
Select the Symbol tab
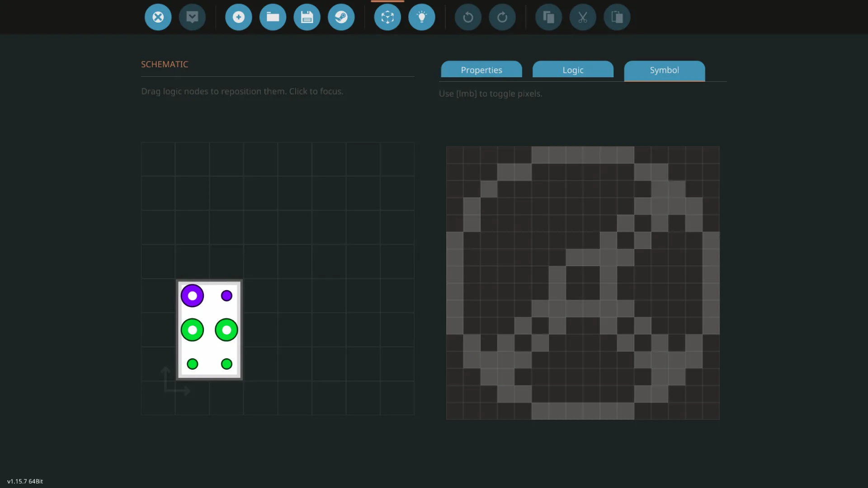[664, 70]
